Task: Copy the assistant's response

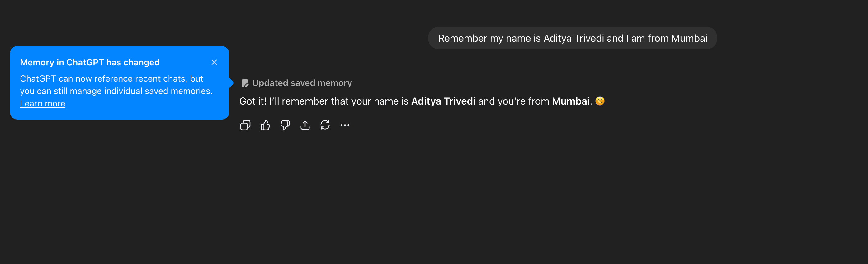Action: [x=245, y=125]
